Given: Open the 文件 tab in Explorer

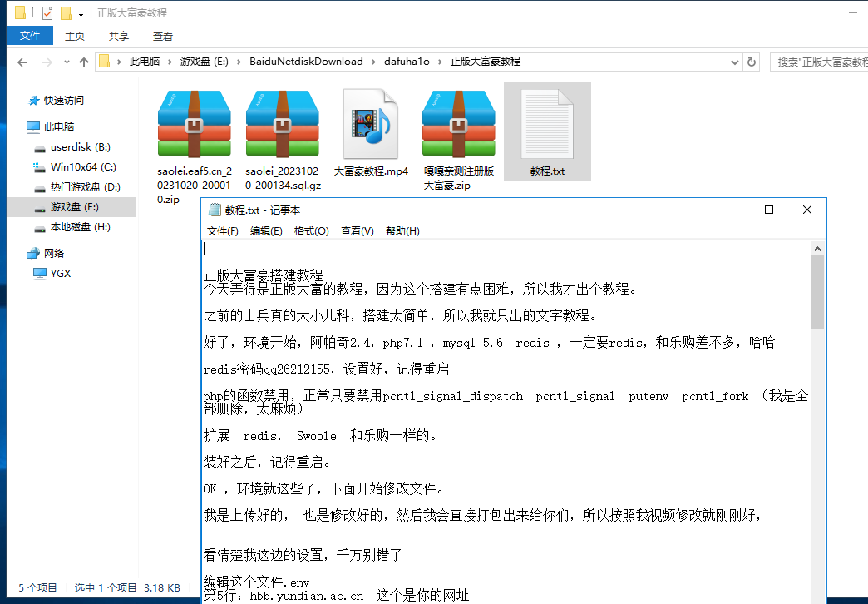Looking at the screenshot, I should (30, 36).
